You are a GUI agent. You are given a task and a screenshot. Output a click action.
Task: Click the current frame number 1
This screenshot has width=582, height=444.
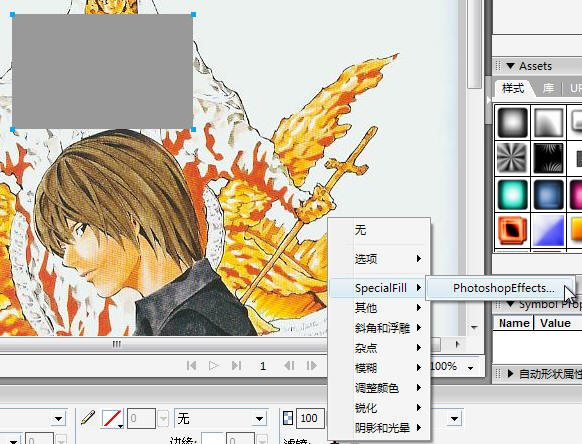point(263,366)
